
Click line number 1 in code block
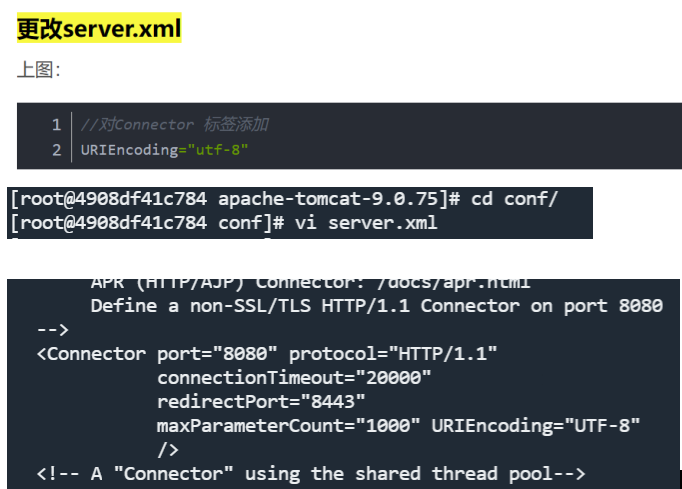(x=56, y=125)
